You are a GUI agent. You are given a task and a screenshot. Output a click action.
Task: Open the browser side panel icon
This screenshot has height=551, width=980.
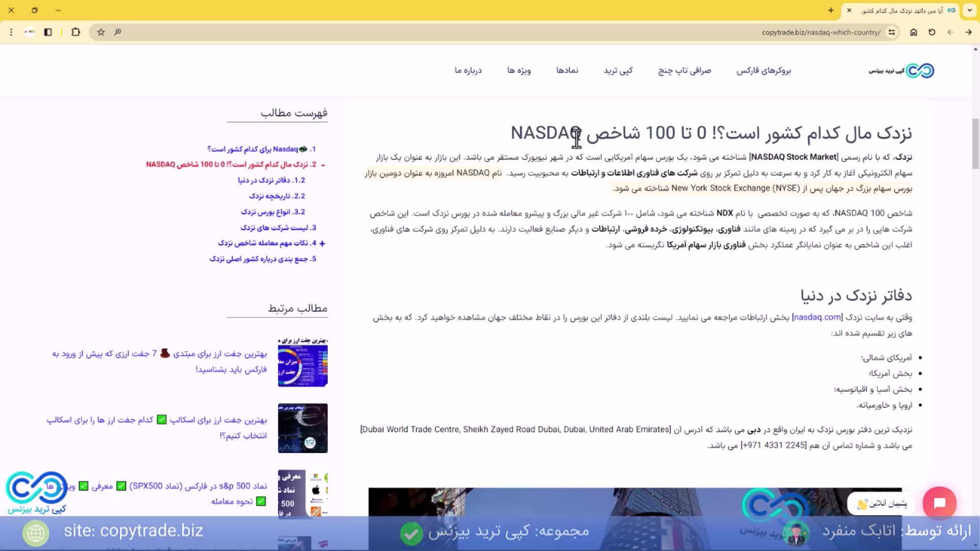click(48, 32)
